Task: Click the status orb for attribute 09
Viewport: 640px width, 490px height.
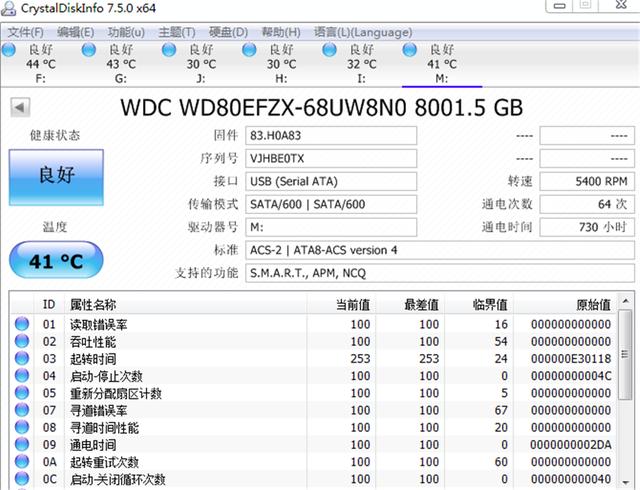Action: [x=22, y=444]
